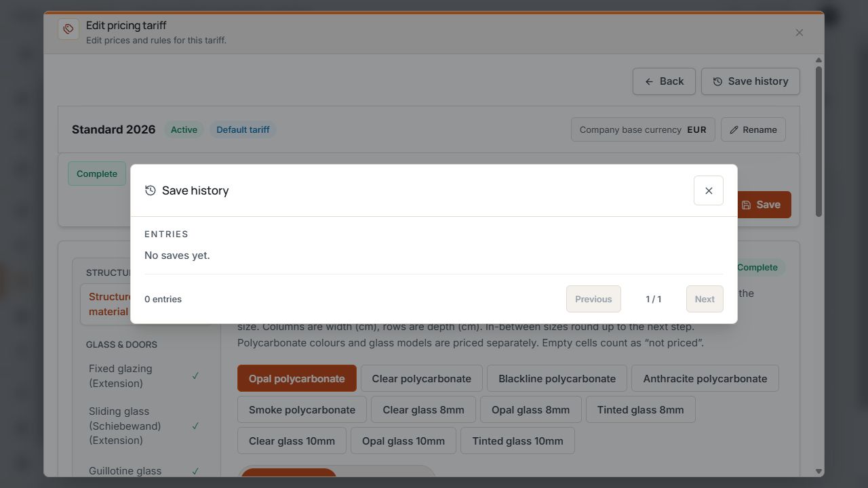Image resolution: width=868 pixels, height=488 pixels.
Task: Select the Opal glass 10mm tab
Action: tap(403, 441)
